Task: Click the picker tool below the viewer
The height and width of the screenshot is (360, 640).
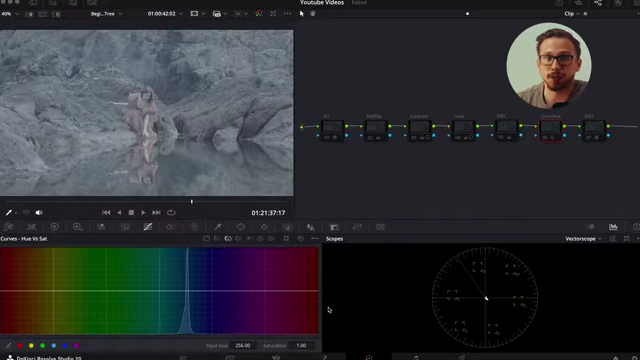Action: (x=9, y=213)
